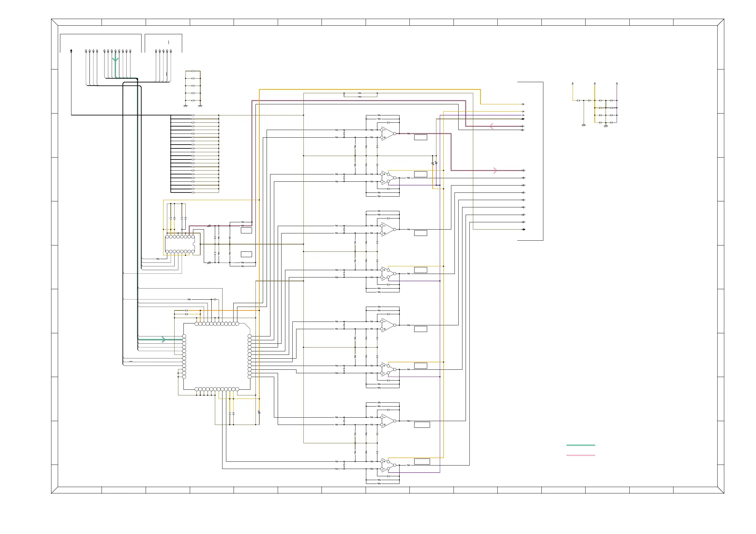Click the green right arrow near the large IC

tap(163, 339)
